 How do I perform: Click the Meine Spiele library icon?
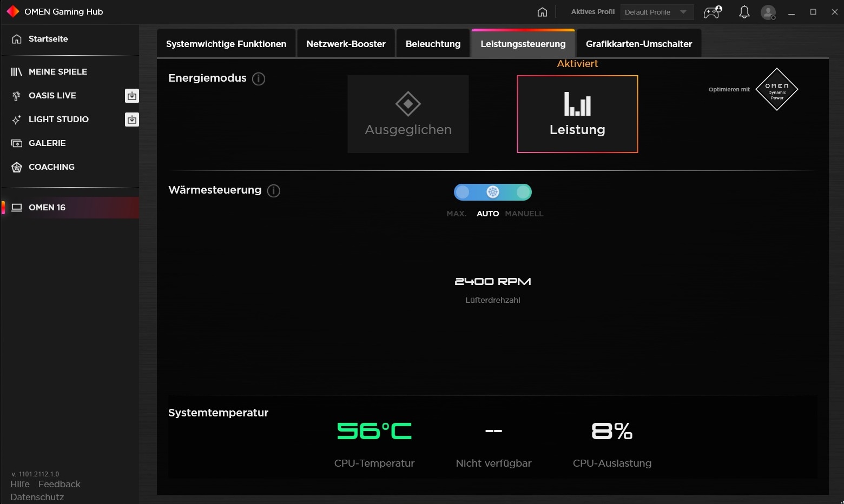click(x=17, y=72)
